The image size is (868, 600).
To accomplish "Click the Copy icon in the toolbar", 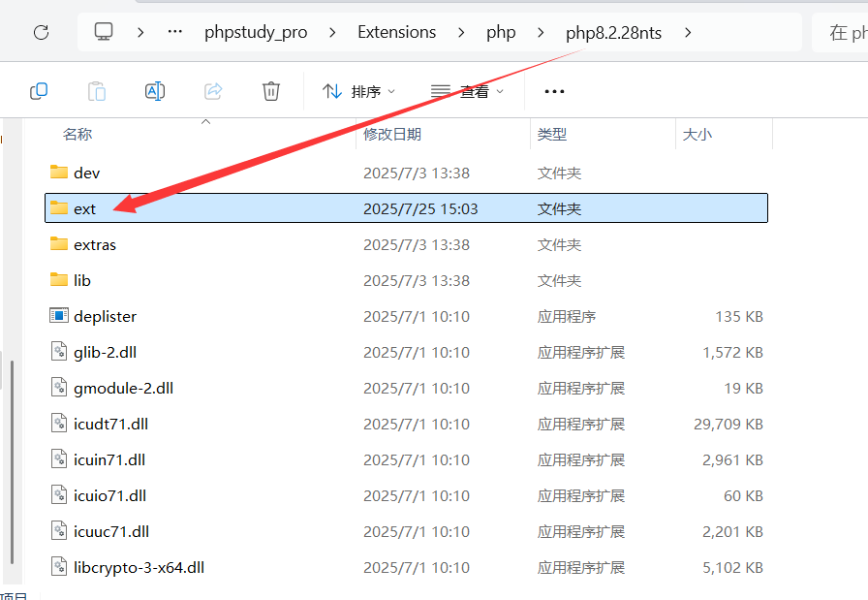I will click(x=39, y=90).
